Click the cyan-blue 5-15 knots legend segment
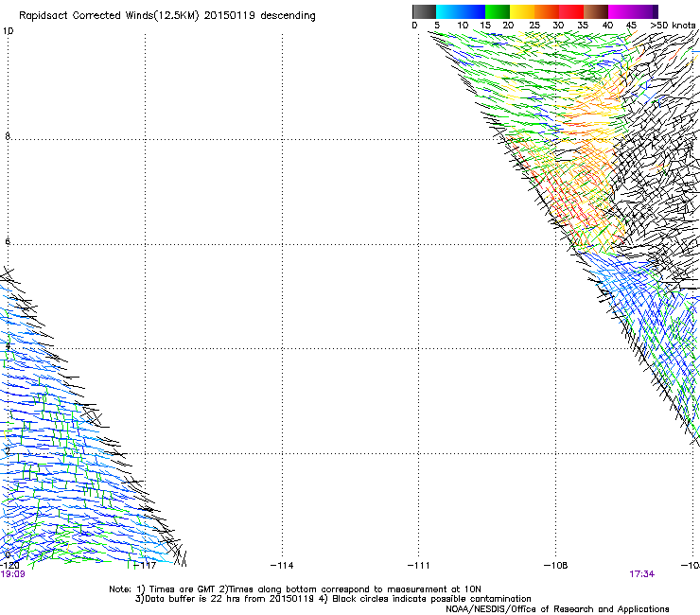Image resolution: width=700 pixels, height=615 pixels. point(461,11)
